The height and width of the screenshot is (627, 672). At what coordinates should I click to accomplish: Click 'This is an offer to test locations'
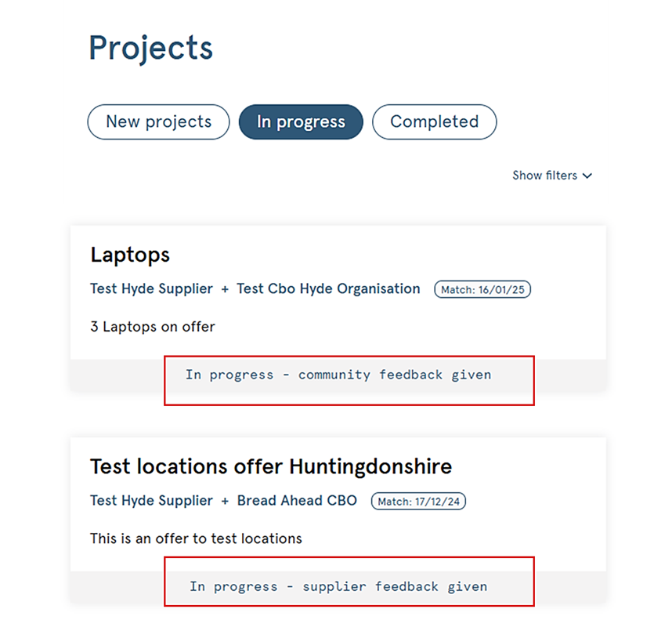coord(196,538)
